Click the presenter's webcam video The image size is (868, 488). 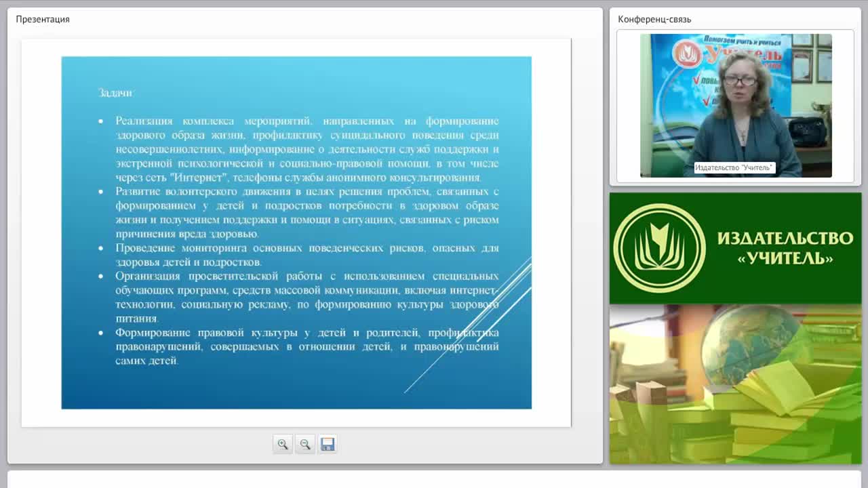[x=736, y=106]
